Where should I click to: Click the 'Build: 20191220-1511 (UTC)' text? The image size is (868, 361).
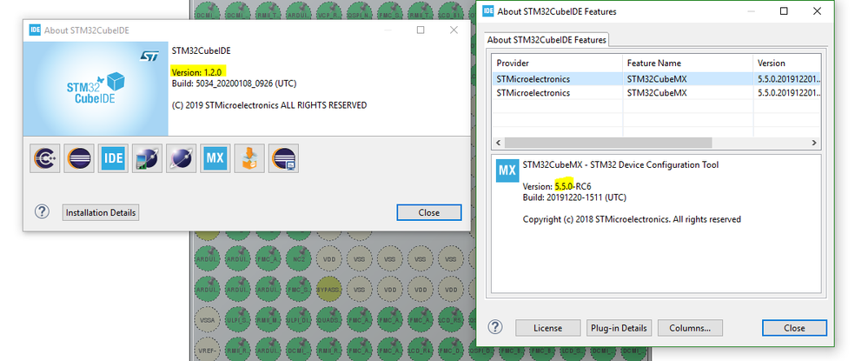[x=574, y=197]
